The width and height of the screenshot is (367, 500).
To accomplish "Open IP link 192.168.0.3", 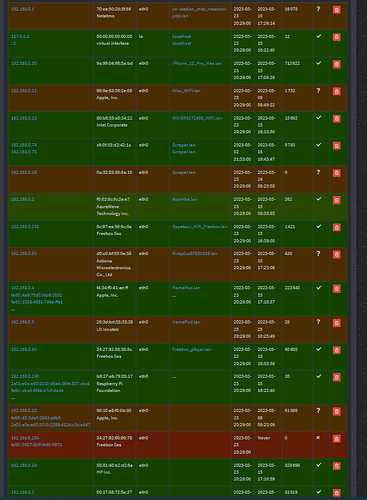I will [23, 492].
